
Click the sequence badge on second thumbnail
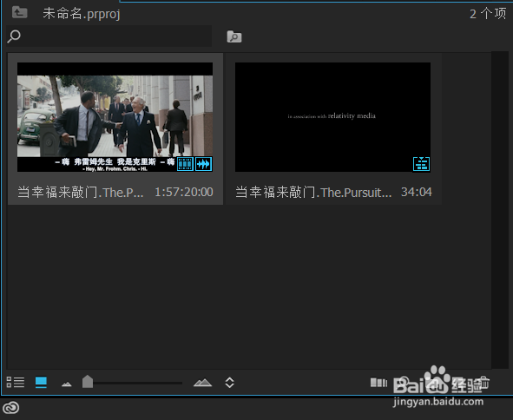[421, 164]
